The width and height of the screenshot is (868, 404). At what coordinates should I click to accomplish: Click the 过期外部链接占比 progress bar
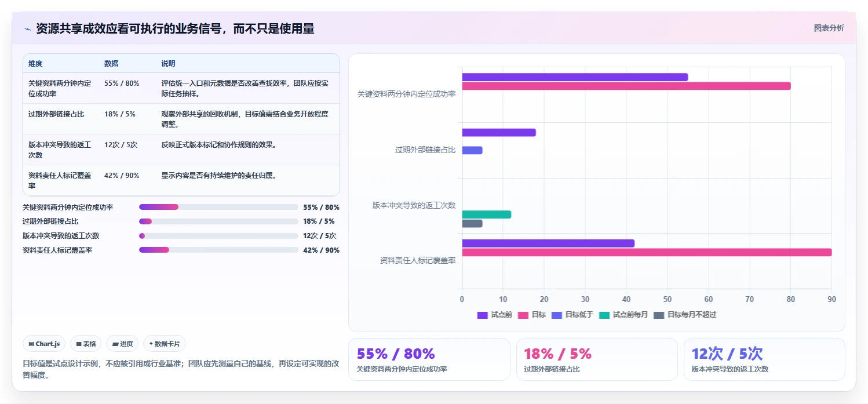218,221
